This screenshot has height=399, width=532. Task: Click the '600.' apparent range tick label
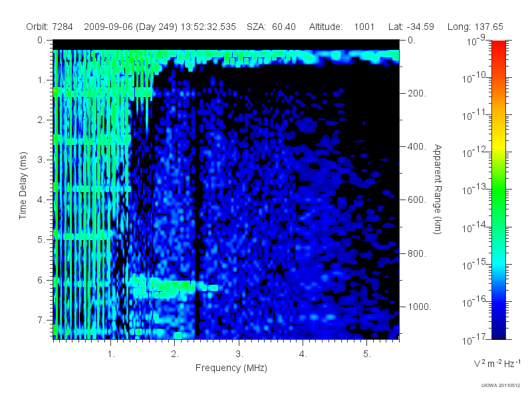click(x=417, y=200)
